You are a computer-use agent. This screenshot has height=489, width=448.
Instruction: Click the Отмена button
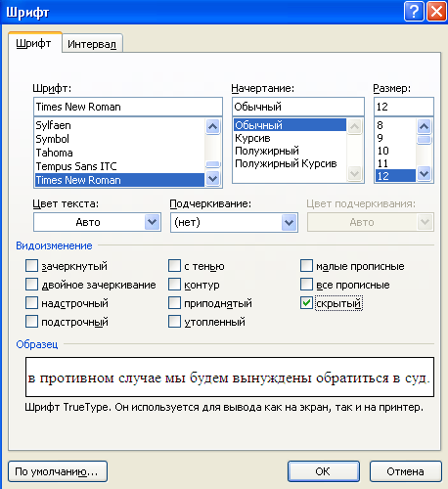tap(406, 471)
